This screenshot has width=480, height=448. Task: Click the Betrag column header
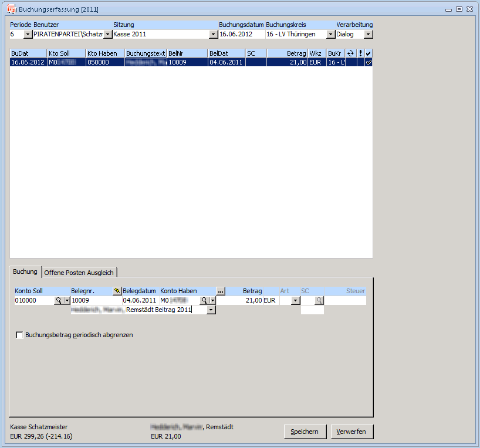pos(287,53)
